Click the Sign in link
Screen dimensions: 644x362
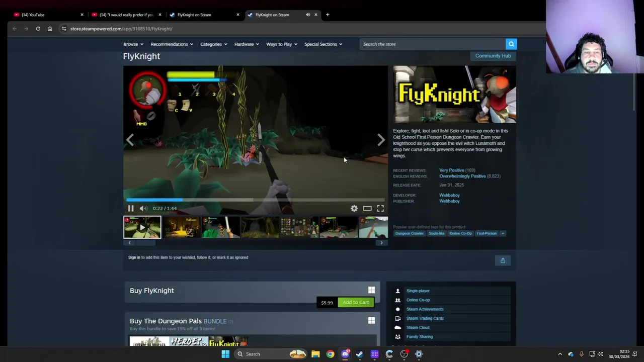click(134, 257)
